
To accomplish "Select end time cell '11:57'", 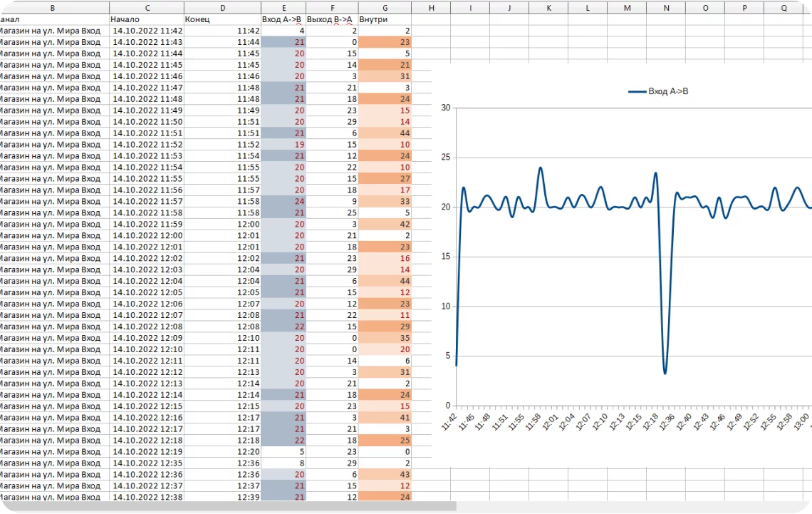I will click(x=223, y=190).
